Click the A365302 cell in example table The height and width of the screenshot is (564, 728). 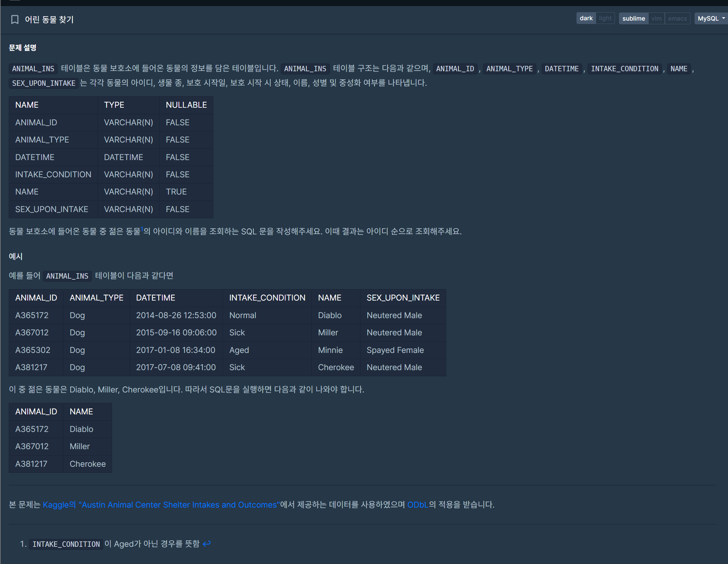33,350
